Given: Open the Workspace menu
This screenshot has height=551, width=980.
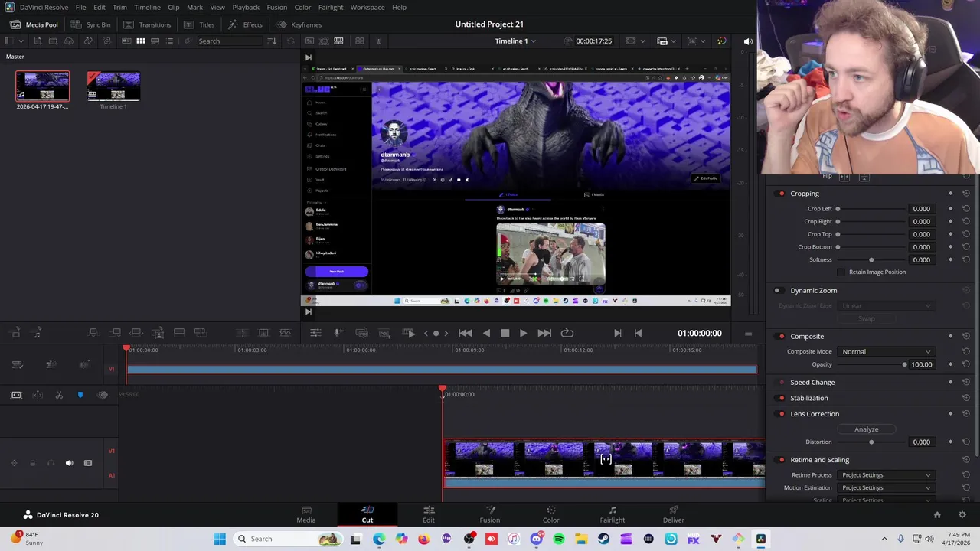Looking at the screenshot, I should [x=367, y=7].
